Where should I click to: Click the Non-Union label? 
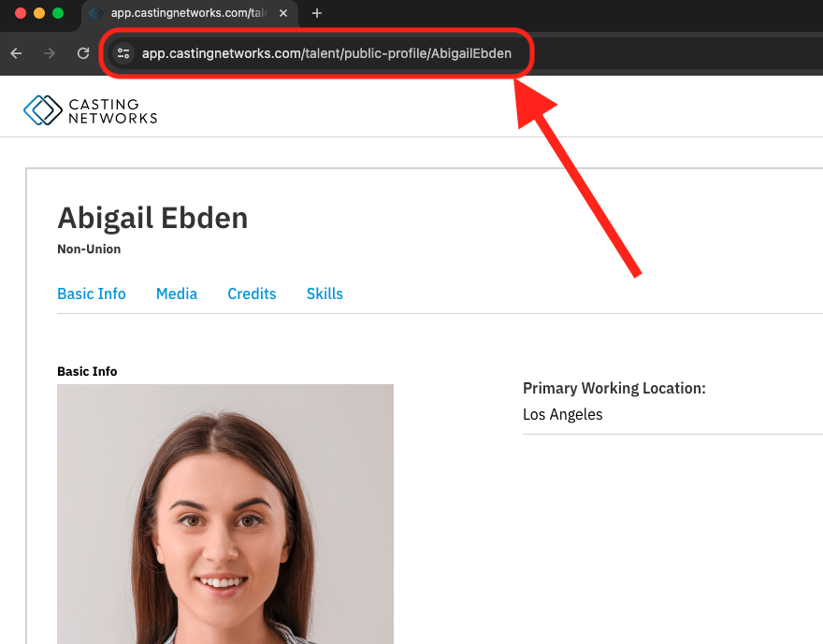(89, 250)
